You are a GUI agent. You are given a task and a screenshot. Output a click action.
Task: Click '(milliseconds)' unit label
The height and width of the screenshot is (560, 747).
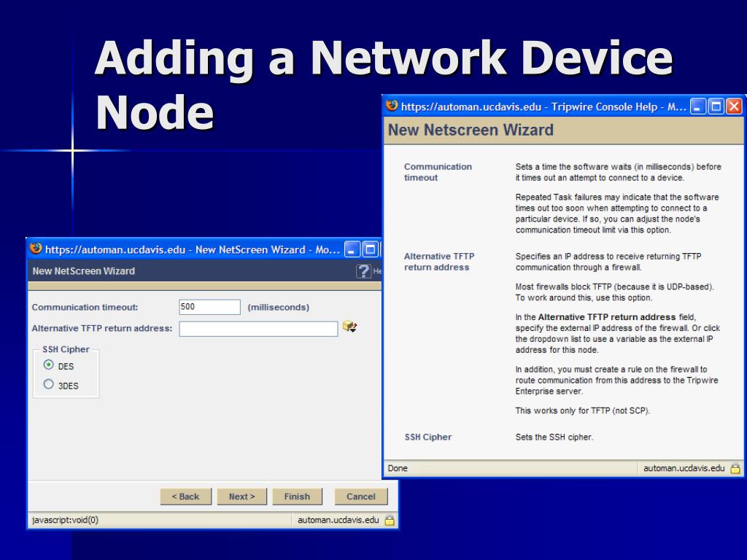278,308
